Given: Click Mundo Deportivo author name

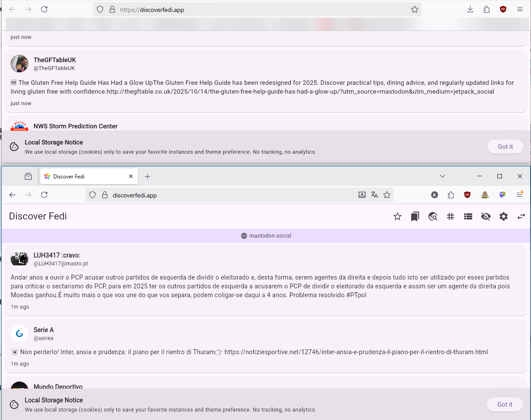Looking at the screenshot, I should (58, 387).
